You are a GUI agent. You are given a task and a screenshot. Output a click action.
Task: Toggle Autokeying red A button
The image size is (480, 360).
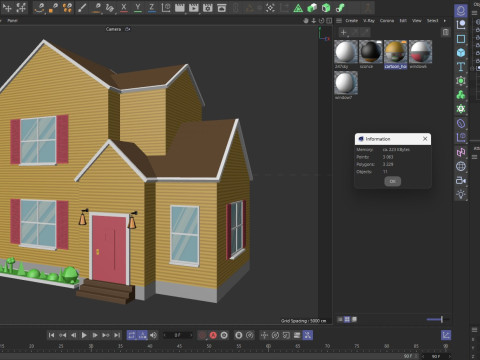213,335
